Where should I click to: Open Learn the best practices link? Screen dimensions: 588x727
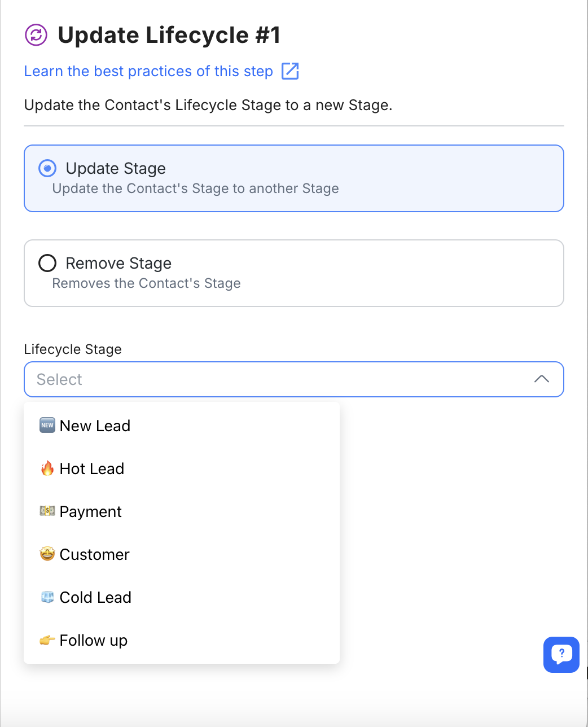pyautogui.click(x=148, y=71)
